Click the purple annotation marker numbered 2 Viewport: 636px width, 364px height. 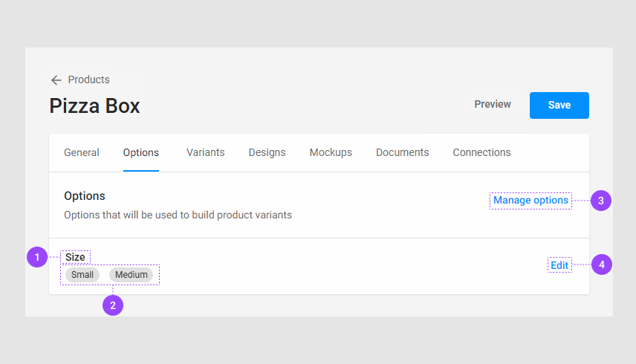coord(113,305)
